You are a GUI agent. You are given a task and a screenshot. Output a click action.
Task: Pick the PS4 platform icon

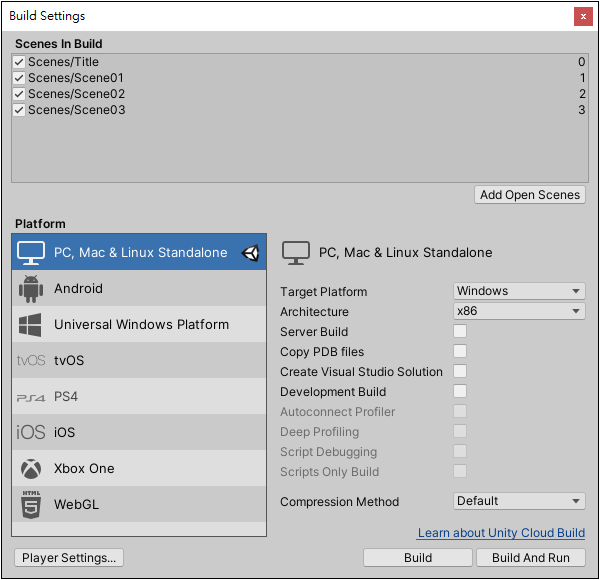30,397
